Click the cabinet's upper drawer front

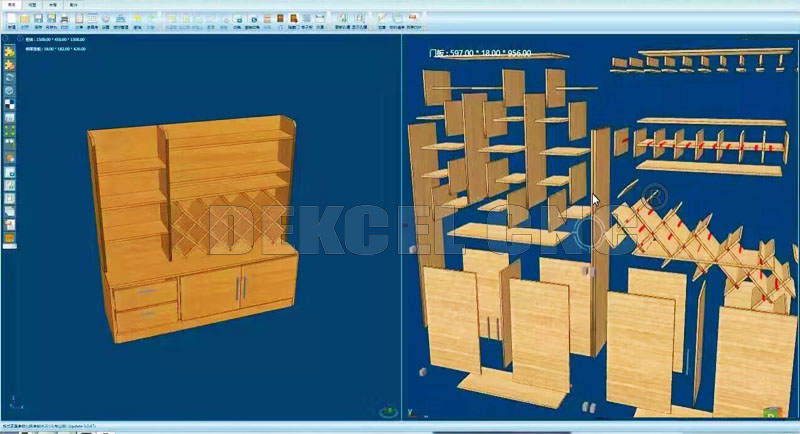click(x=146, y=295)
